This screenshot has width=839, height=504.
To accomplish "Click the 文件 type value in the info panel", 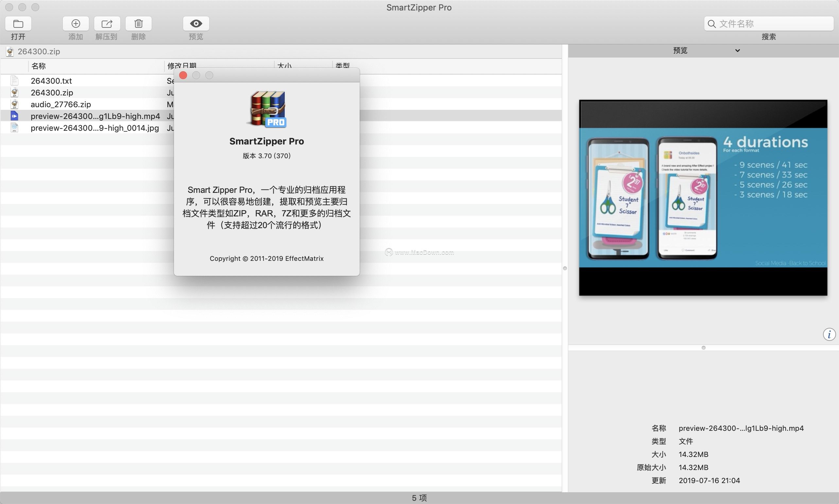I will point(686,441).
